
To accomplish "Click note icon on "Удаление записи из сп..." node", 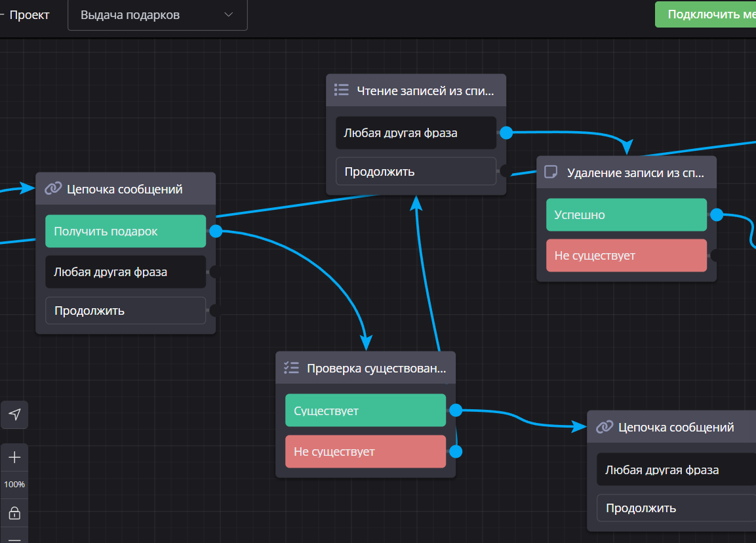I will 551,172.
